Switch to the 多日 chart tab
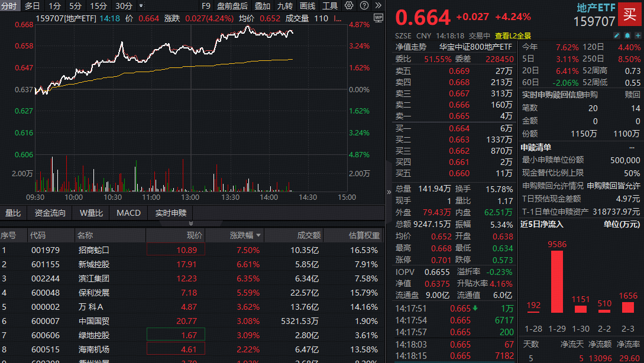The width and height of the screenshot is (644, 363). (33, 6)
